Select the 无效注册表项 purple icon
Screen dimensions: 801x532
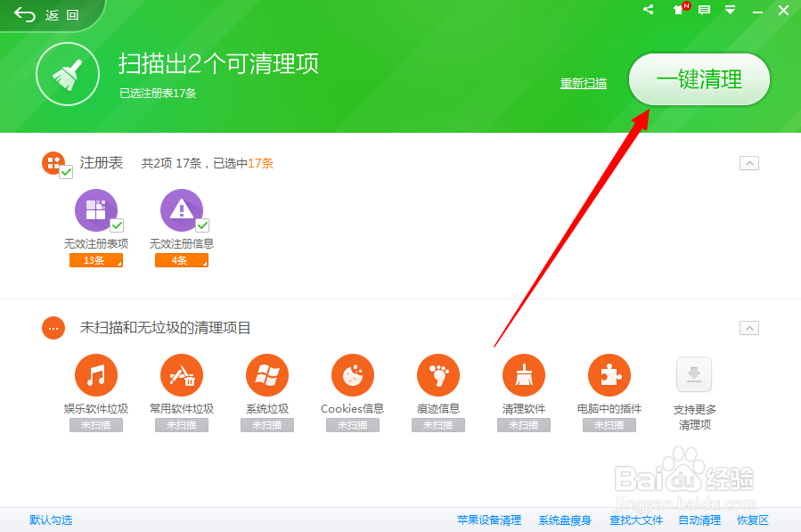coord(96,210)
